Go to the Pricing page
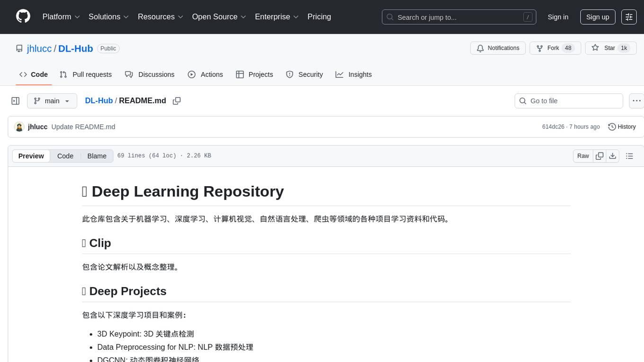This screenshot has width=644, height=362. pos(319,17)
